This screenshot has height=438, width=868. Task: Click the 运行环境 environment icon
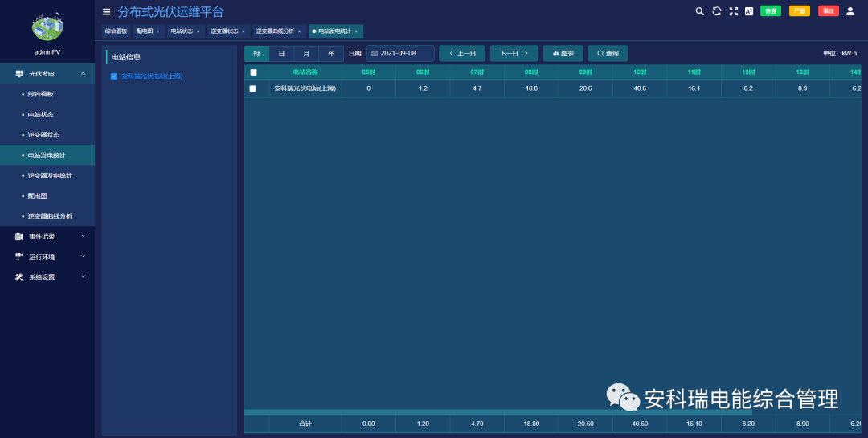pyautogui.click(x=18, y=257)
